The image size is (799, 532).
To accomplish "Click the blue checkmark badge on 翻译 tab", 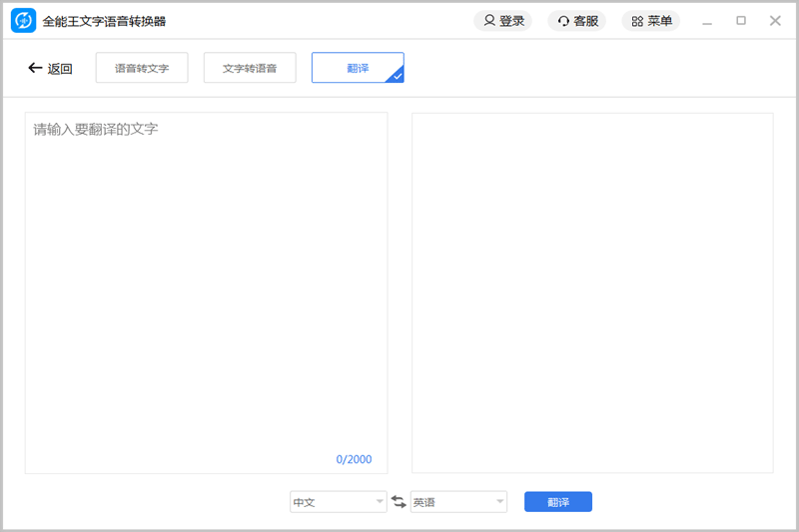I will coord(397,76).
